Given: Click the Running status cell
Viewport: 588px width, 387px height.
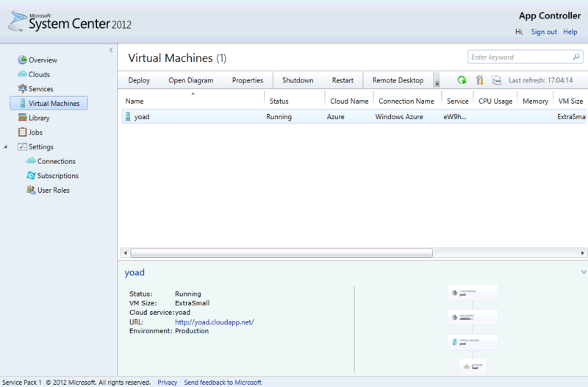Looking at the screenshot, I should coord(279,117).
